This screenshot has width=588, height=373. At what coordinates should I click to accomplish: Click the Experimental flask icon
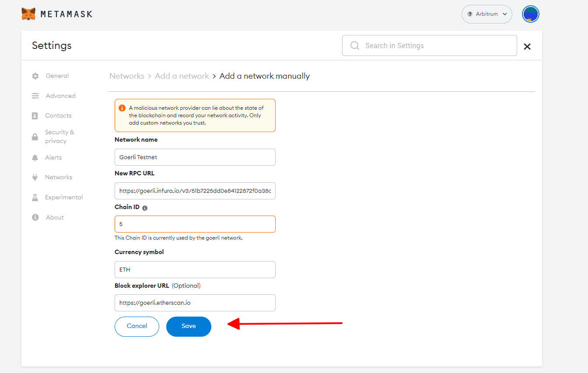click(35, 198)
